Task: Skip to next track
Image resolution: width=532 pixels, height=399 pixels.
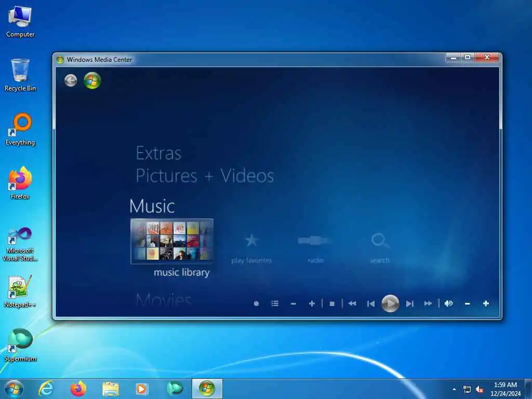Action: pyautogui.click(x=410, y=303)
